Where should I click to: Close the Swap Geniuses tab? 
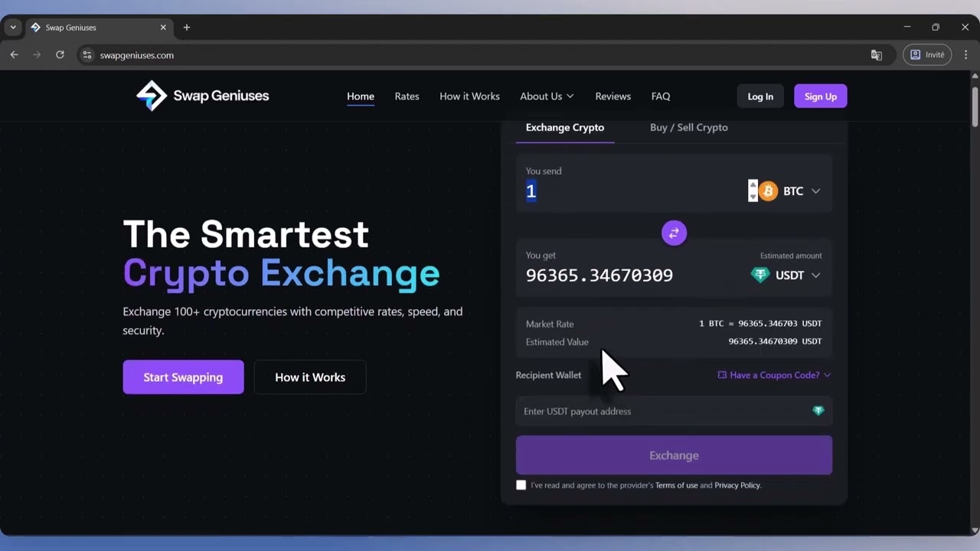click(x=163, y=28)
